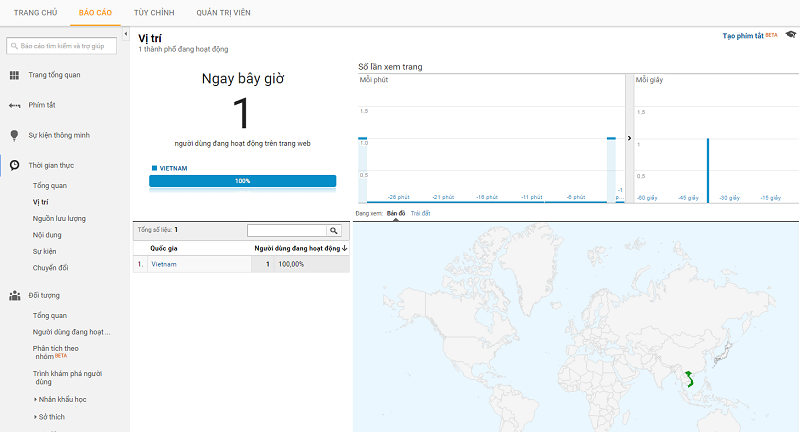Collapse the left sidebar with arrow
This screenshot has height=432, width=800.
126,35
